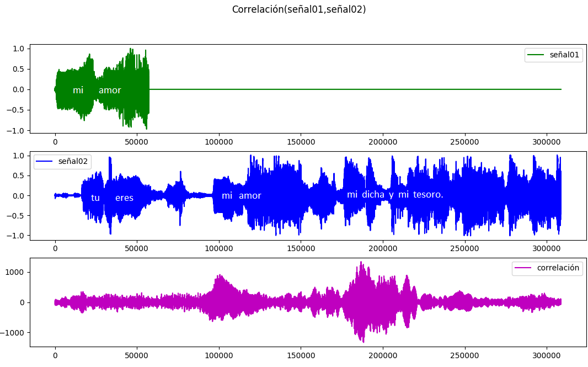Click the "amor" annotation in the blue señal02 plot
The width and height of the screenshot is (588, 367).
250,196
